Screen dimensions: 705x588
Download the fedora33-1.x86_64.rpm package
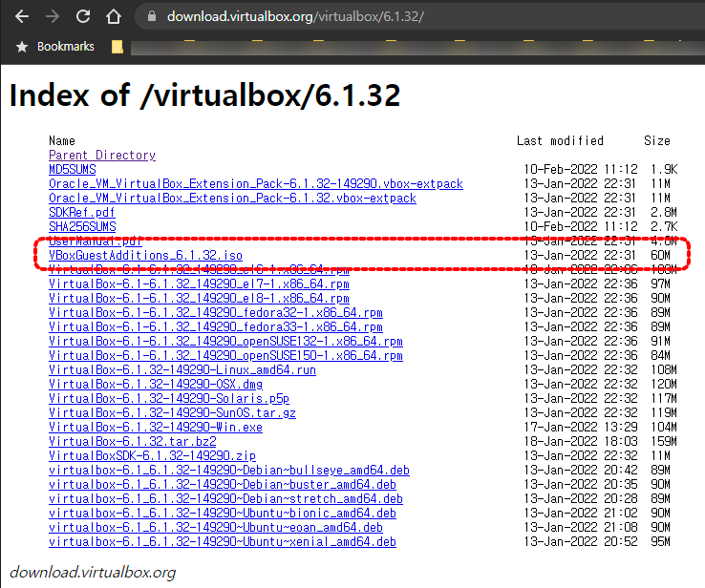[x=216, y=327]
